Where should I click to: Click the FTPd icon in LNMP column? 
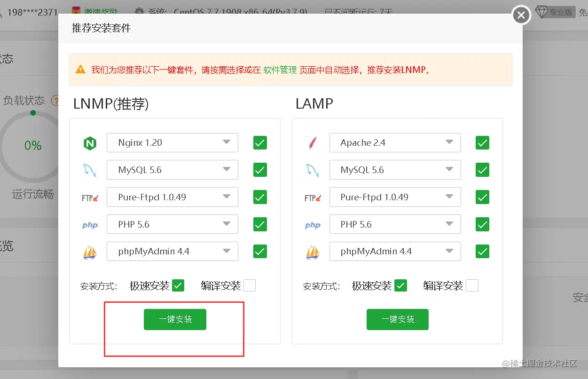tap(90, 198)
